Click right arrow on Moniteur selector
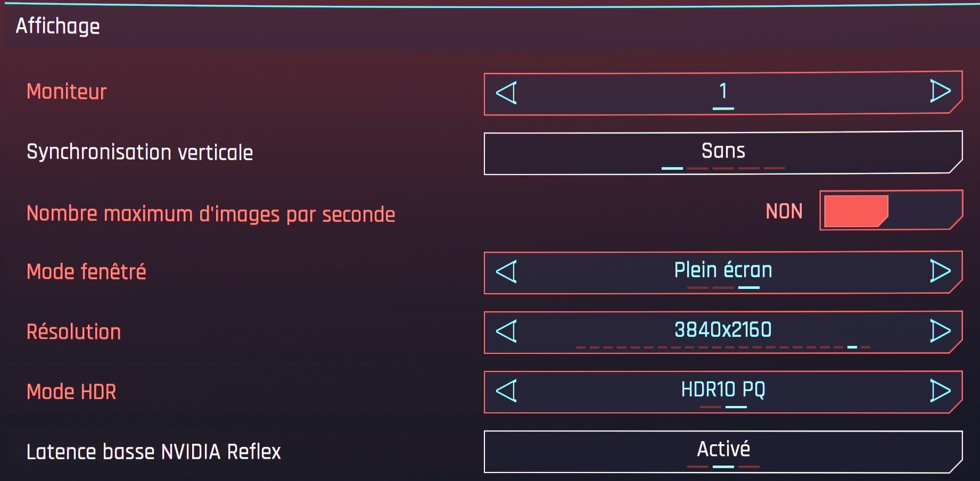 [940, 91]
